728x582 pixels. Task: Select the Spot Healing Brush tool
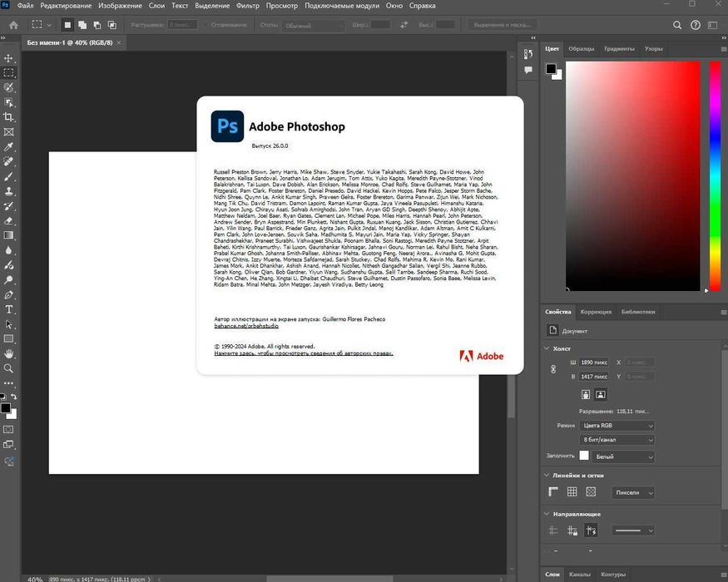pyautogui.click(x=8, y=161)
